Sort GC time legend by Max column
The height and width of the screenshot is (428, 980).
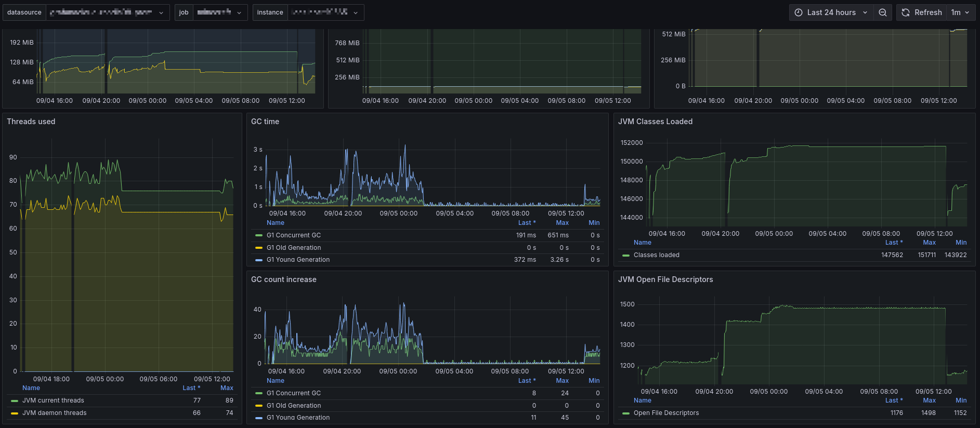coord(562,223)
